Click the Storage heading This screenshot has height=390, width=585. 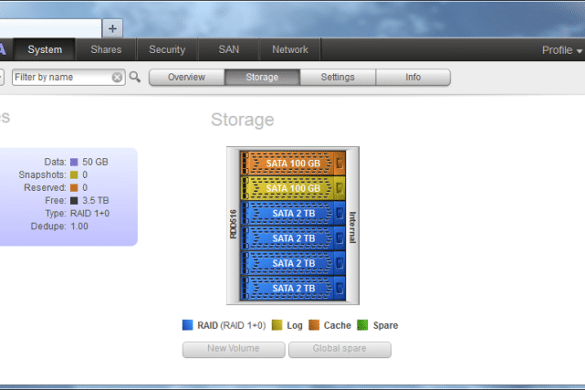tap(243, 120)
